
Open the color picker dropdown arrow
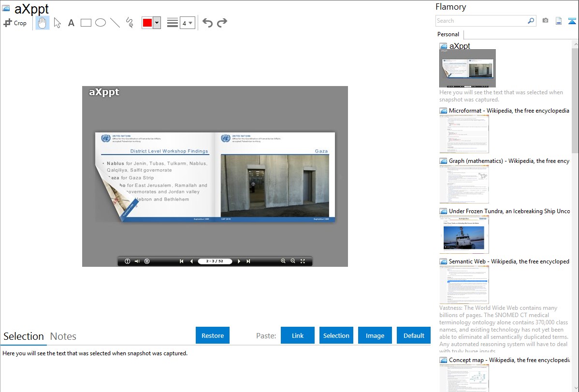coord(157,23)
